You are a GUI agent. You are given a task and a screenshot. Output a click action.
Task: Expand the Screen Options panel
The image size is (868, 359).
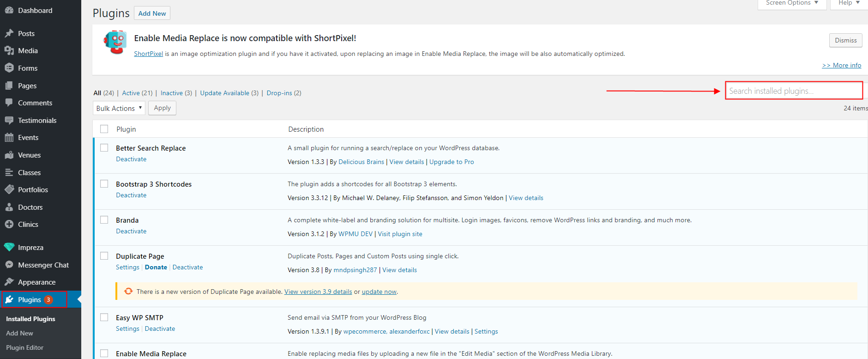pos(792,4)
